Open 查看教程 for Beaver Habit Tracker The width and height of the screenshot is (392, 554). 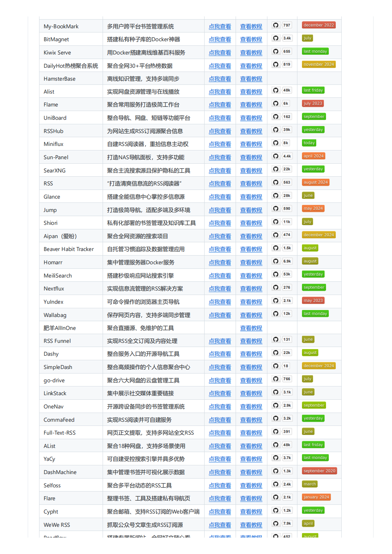pyautogui.click(x=251, y=249)
